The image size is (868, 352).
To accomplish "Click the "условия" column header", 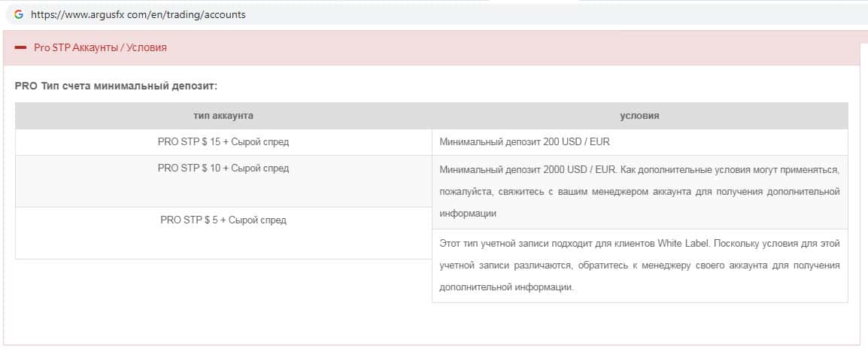I will 639,116.
